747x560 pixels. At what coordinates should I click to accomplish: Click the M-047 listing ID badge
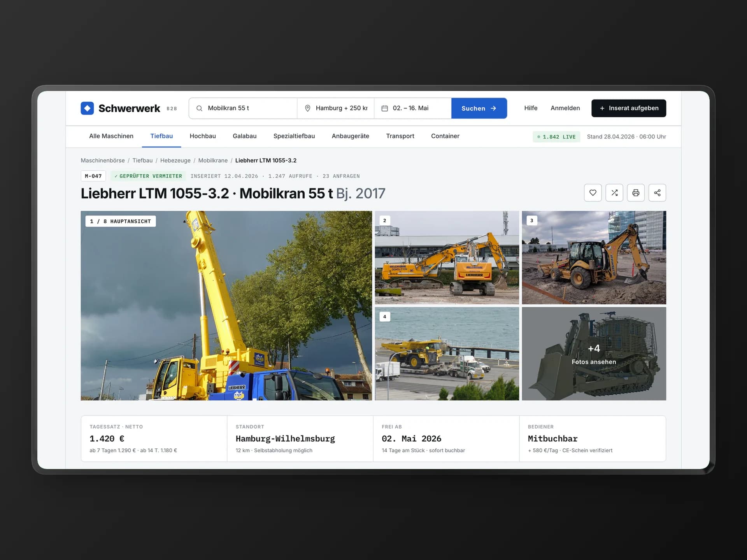(93, 176)
